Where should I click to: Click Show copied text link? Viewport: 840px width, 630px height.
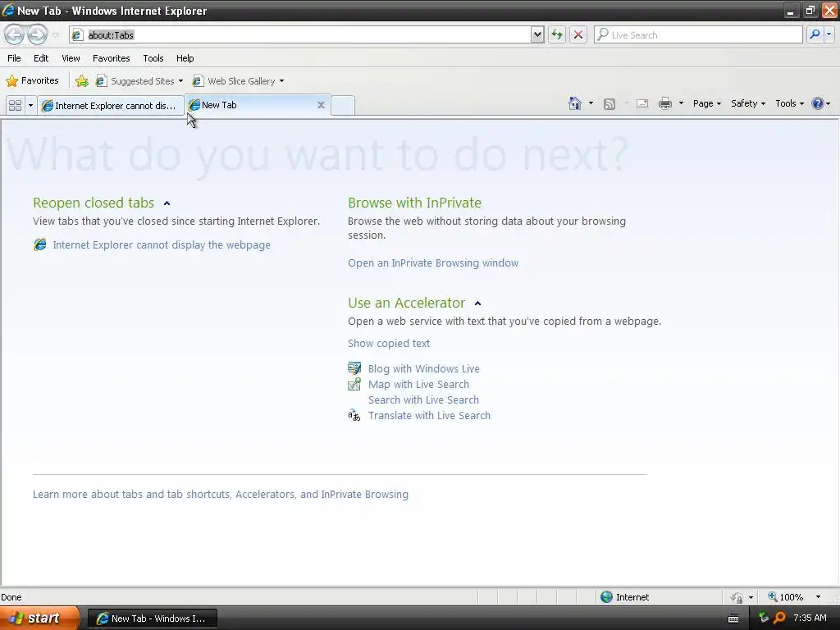[389, 344]
